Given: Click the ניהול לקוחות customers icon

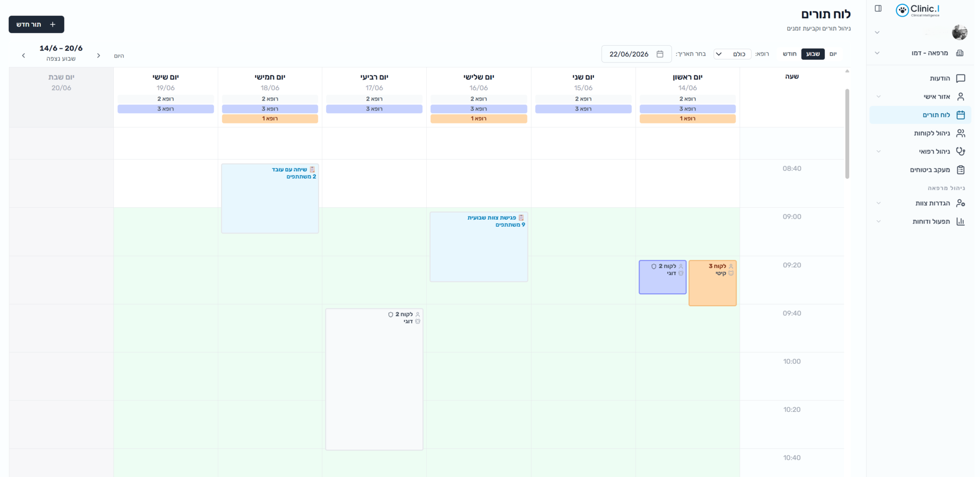Looking at the screenshot, I should [x=960, y=133].
